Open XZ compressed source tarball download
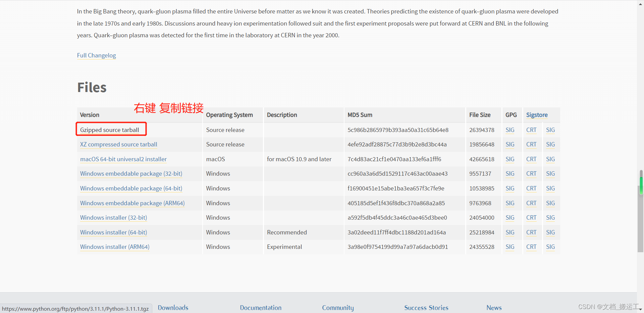 (x=118, y=144)
